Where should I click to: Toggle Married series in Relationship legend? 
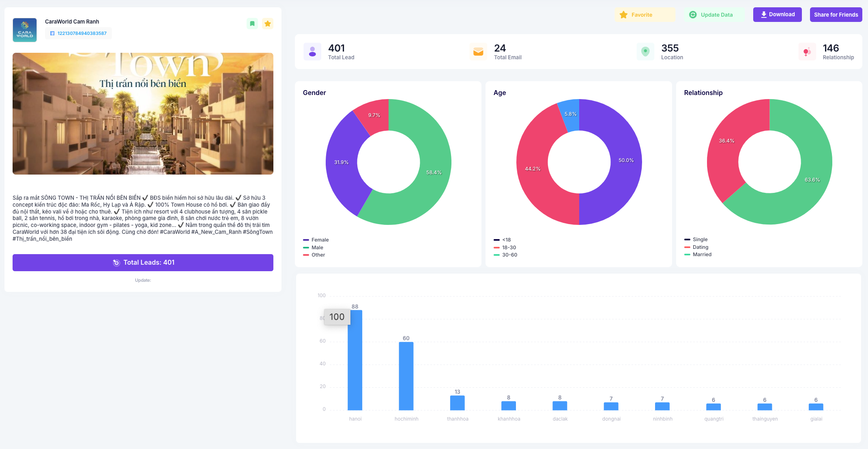pos(701,255)
